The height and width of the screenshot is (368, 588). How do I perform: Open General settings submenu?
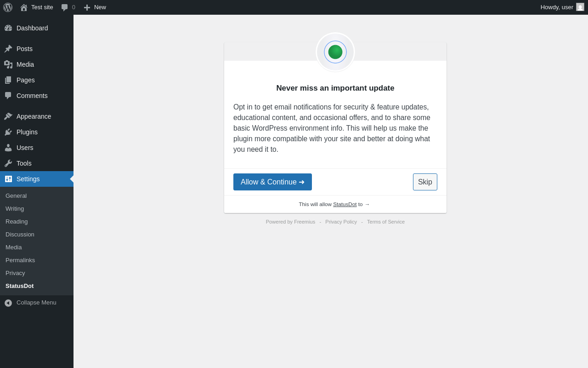(16, 195)
